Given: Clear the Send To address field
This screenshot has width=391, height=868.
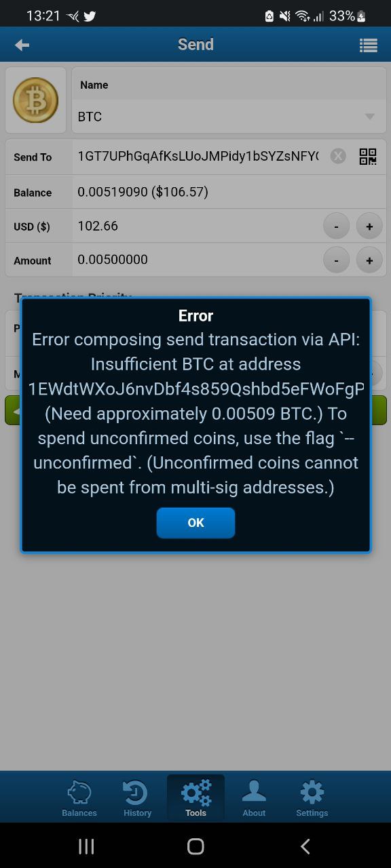Looking at the screenshot, I should point(338,157).
